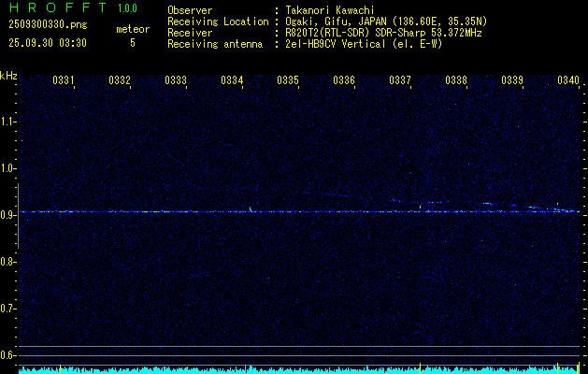Click the cyan noise level strip at bottom
588x374 pixels.
(299, 370)
